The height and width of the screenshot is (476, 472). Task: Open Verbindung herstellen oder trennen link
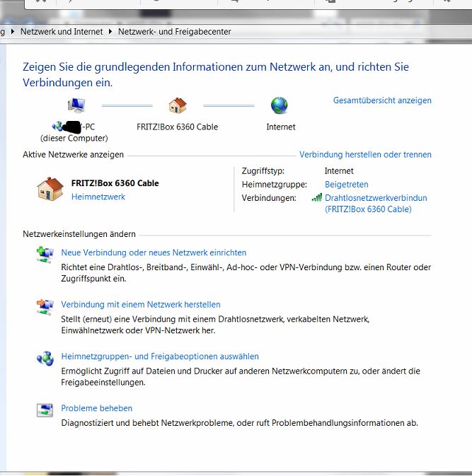tap(365, 154)
